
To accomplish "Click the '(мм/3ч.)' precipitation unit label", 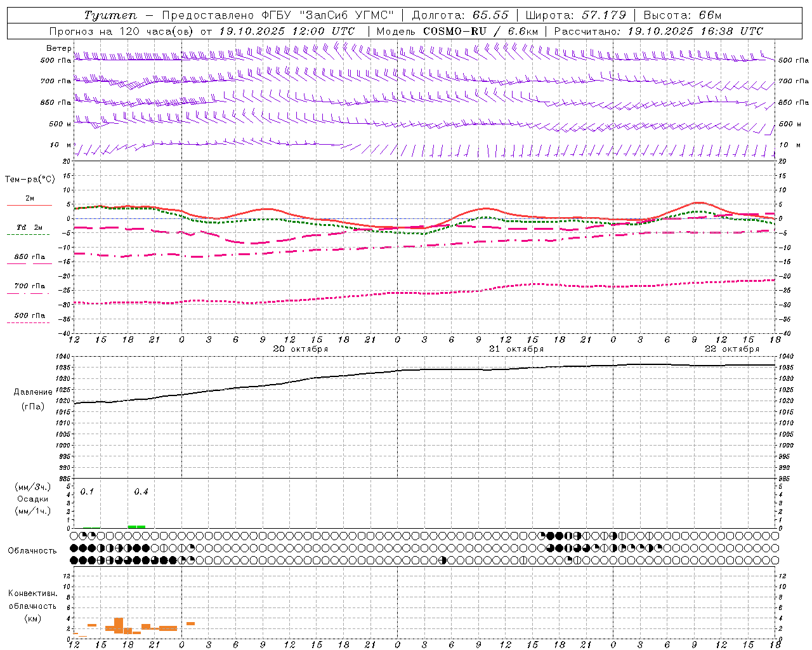I will (33, 487).
